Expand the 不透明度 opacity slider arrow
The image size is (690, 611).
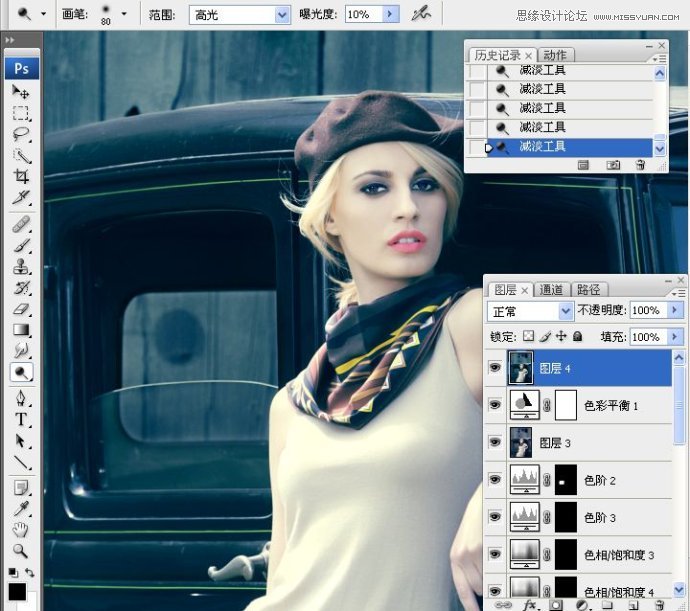pyautogui.click(x=675, y=311)
